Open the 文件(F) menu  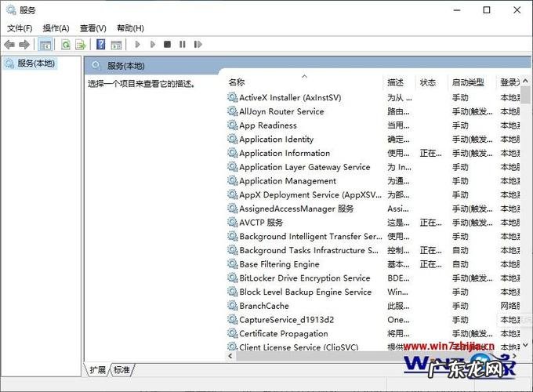point(20,28)
